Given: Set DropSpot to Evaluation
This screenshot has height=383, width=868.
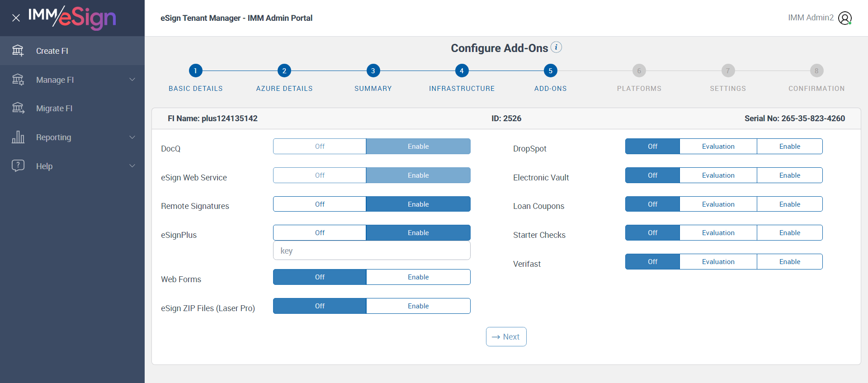Looking at the screenshot, I should click(718, 147).
